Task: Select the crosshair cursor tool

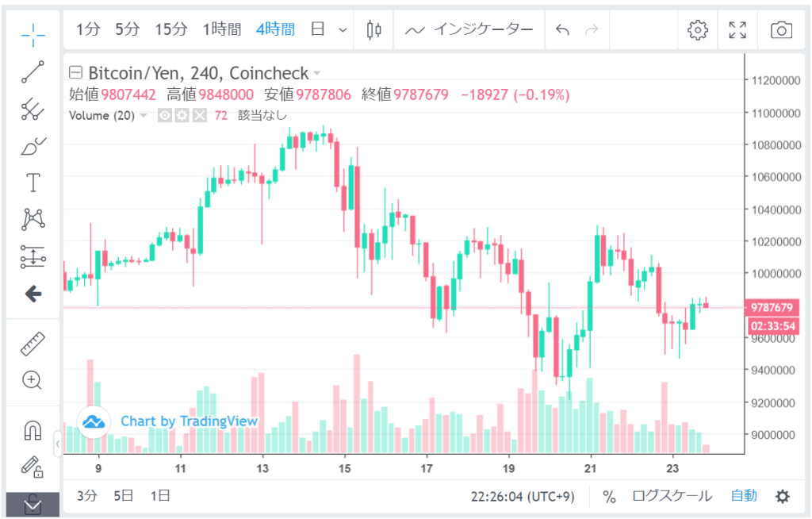Action: [x=33, y=31]
